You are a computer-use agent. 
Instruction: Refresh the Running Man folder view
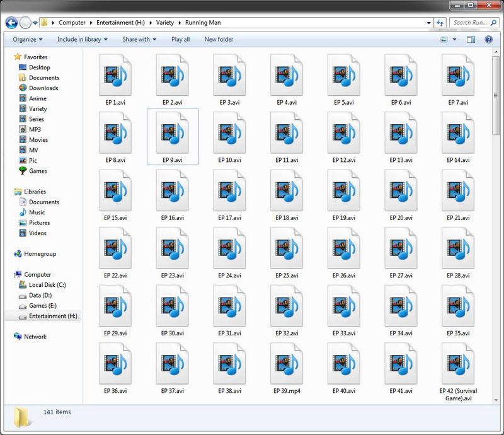pos(440,23)
